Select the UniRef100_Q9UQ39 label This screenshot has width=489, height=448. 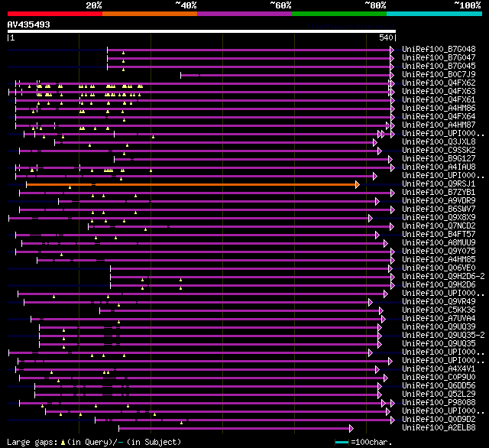439,327
